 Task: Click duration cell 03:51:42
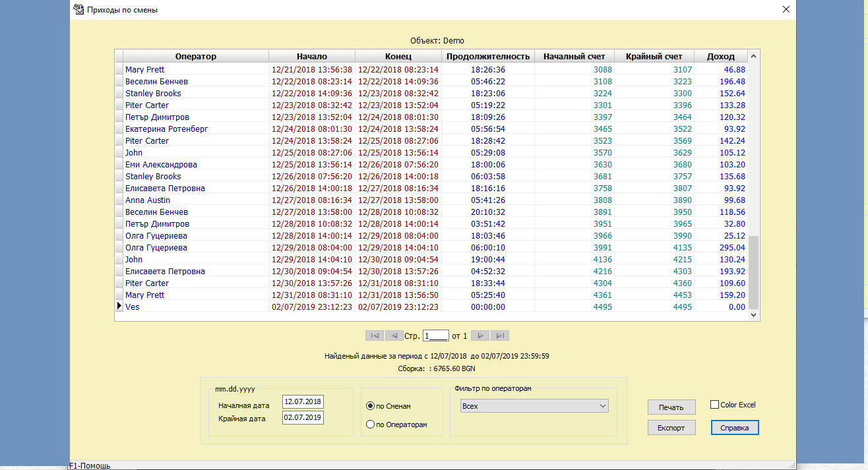coord(488,224)
